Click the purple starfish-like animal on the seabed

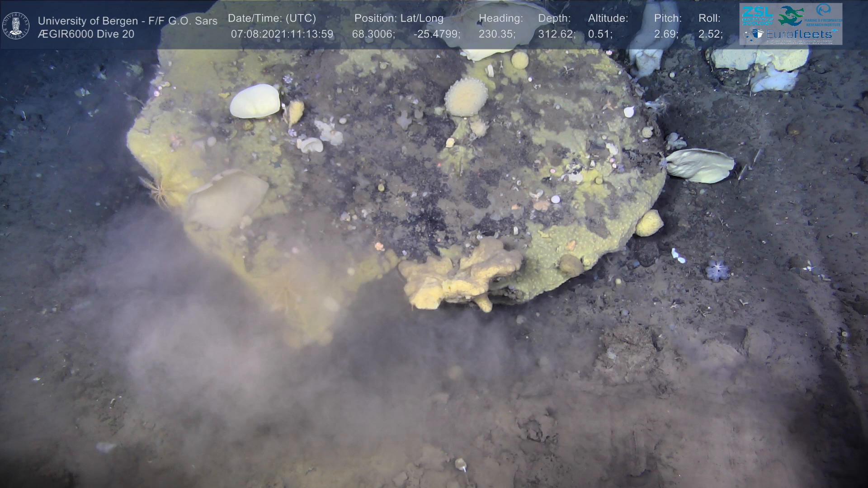(717, 270)
